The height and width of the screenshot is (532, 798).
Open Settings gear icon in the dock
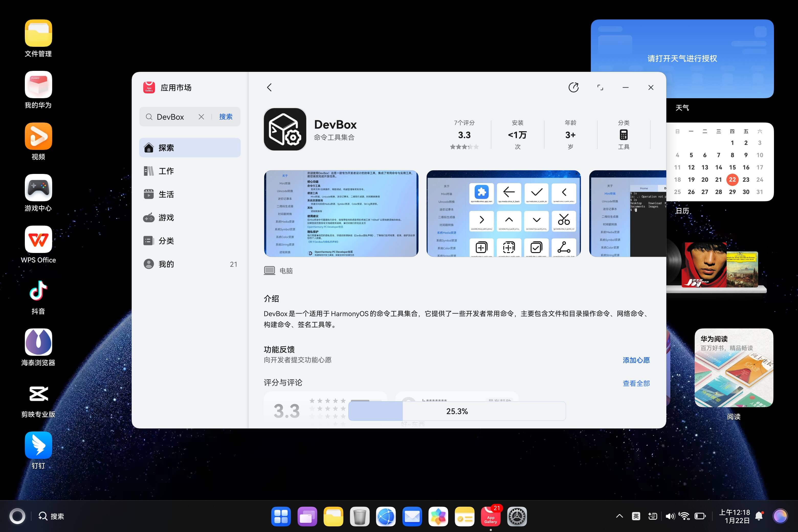517,516
